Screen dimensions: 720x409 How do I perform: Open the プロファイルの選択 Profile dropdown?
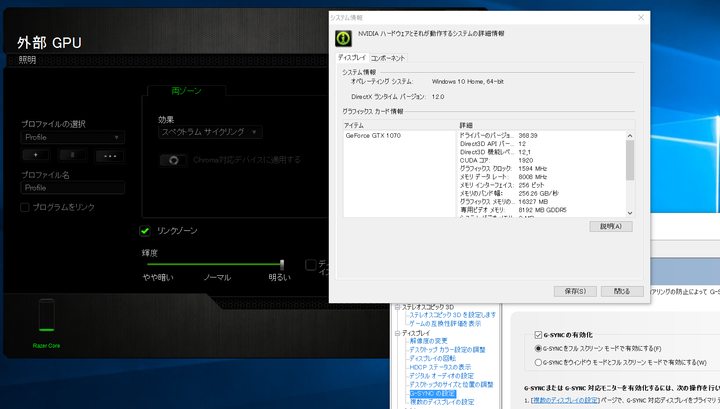click(73, 137)
